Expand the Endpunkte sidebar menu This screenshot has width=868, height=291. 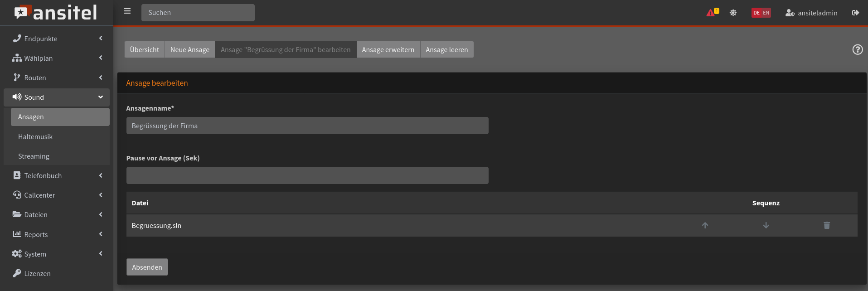pos(57,39)
